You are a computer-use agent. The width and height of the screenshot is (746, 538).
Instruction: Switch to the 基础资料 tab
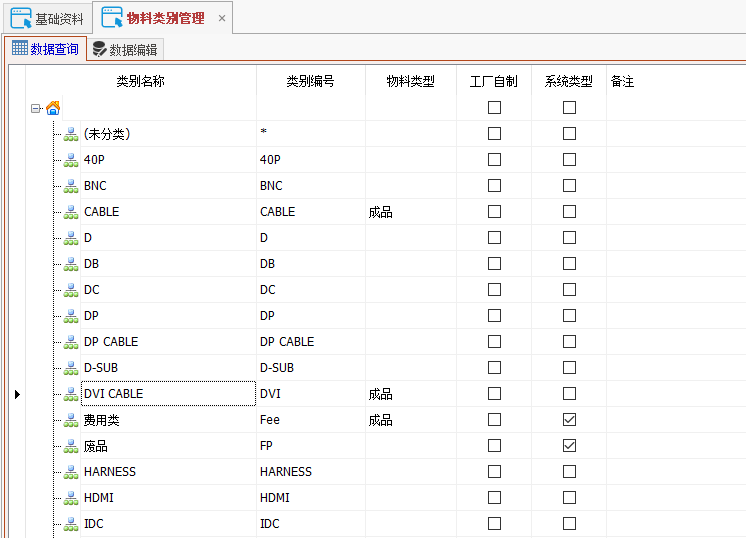(x=47, y=18)
